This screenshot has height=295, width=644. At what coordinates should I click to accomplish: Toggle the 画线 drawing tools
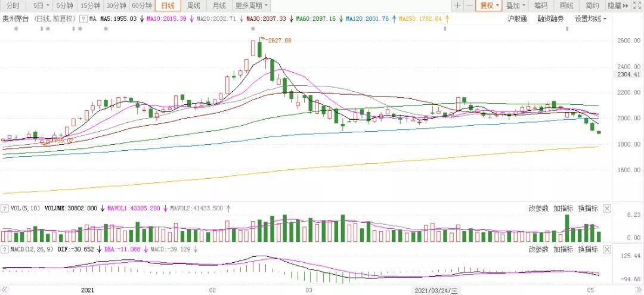point(566,6)
